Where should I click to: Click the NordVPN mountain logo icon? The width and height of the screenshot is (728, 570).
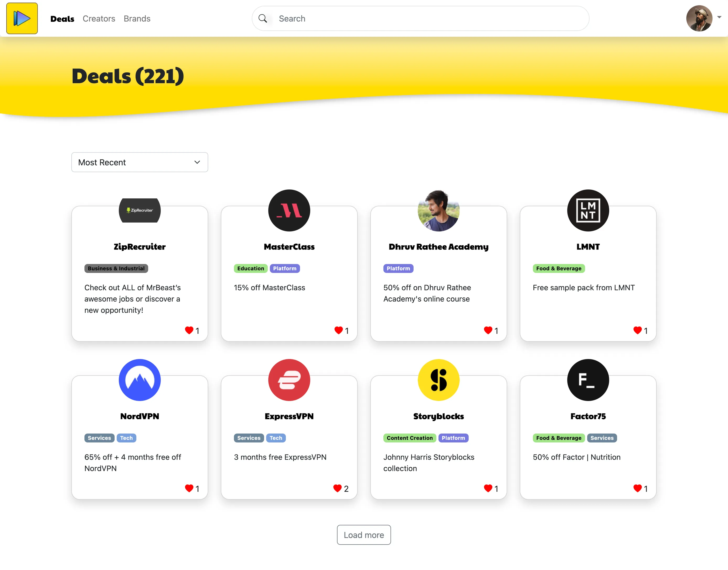[x=140, y=380]
